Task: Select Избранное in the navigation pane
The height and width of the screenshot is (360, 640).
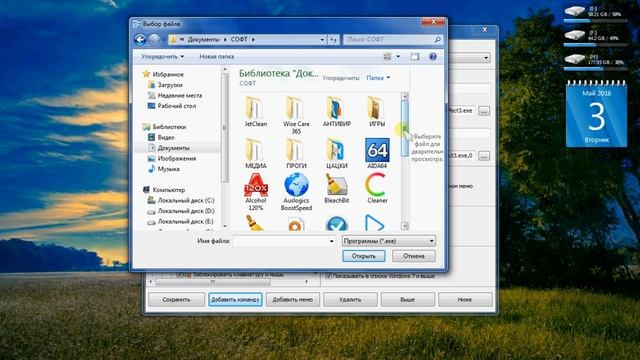Action: (x=163, y=74)
